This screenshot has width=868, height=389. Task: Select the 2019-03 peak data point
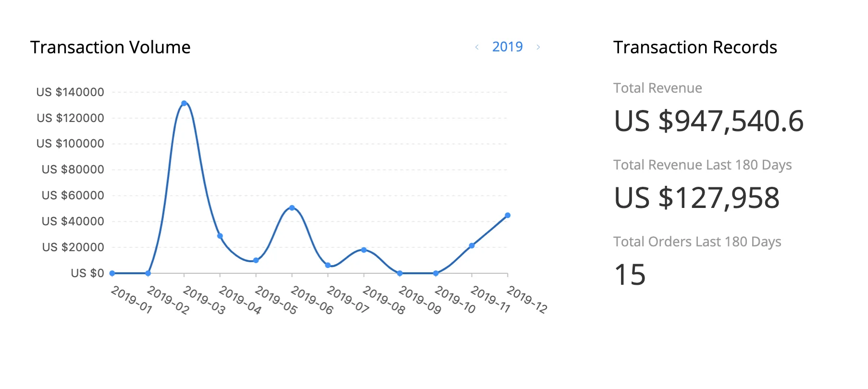point(184,103)
